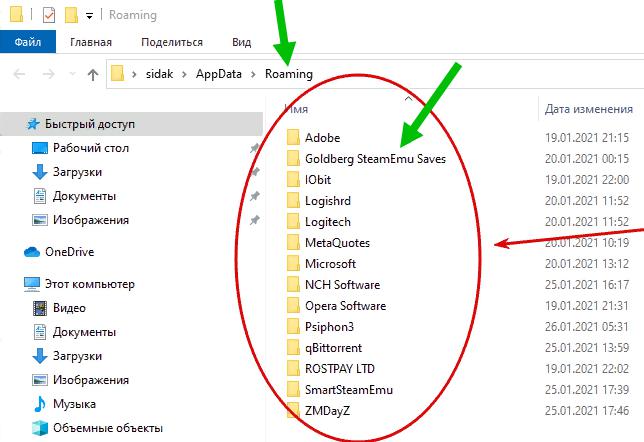Click date 26.01.2021 05:31 of Psiphon3
Screen dimensions: 644x442
(x=587, y=327)
